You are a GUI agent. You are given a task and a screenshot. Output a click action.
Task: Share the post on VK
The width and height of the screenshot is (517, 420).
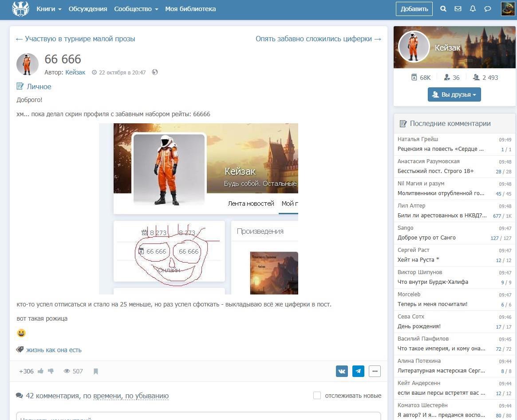342,371
